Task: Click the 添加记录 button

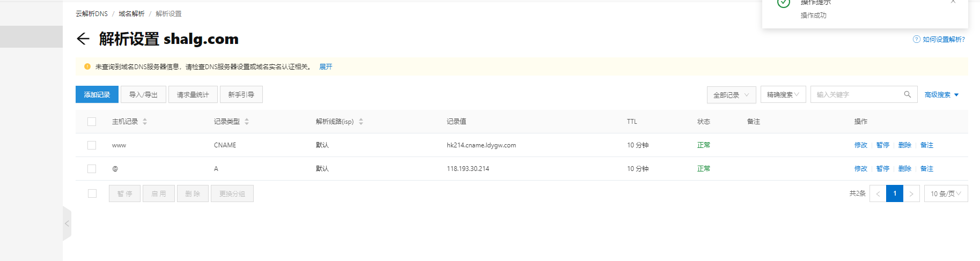Action: (97, 94)
